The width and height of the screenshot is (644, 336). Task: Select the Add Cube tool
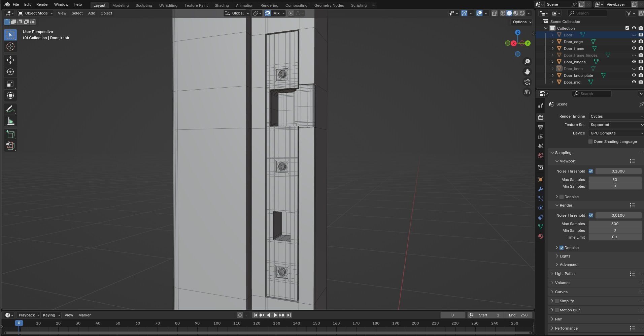click(x=10, y=134)
